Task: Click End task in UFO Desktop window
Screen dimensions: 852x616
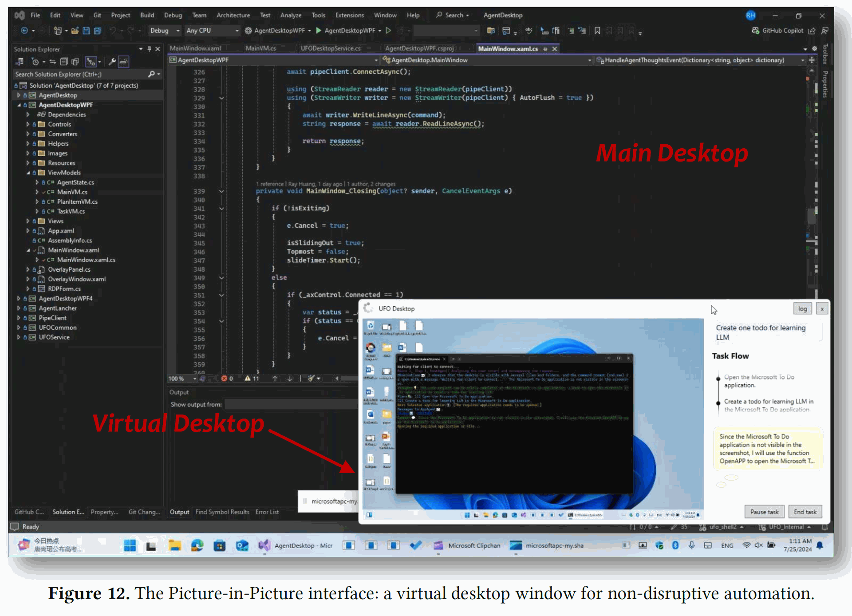Action: point(805,512)
